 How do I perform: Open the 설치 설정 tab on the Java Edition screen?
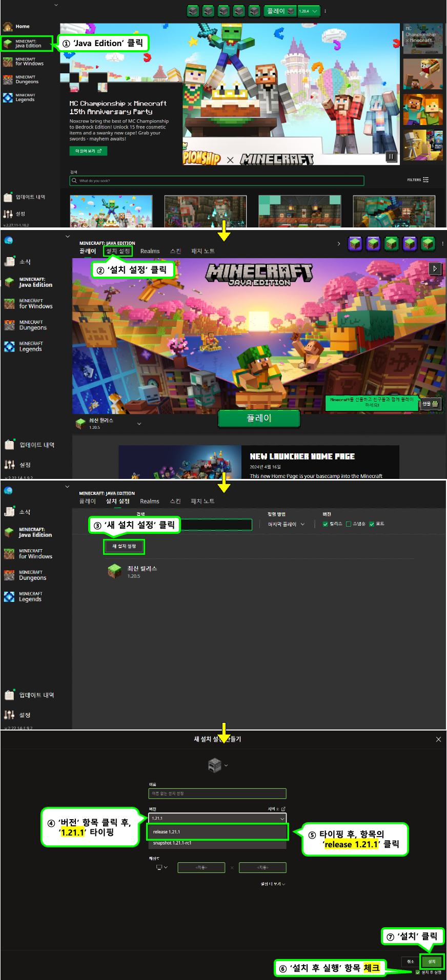tap(118, 251)
